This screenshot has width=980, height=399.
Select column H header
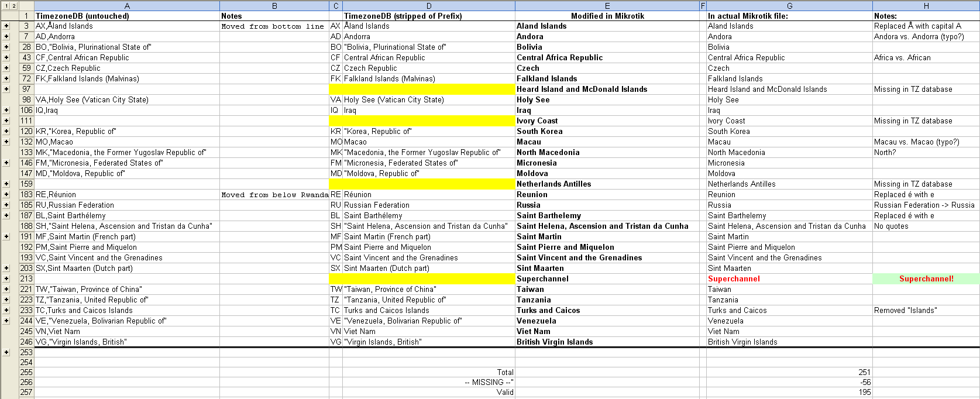[x=926, y=5]
